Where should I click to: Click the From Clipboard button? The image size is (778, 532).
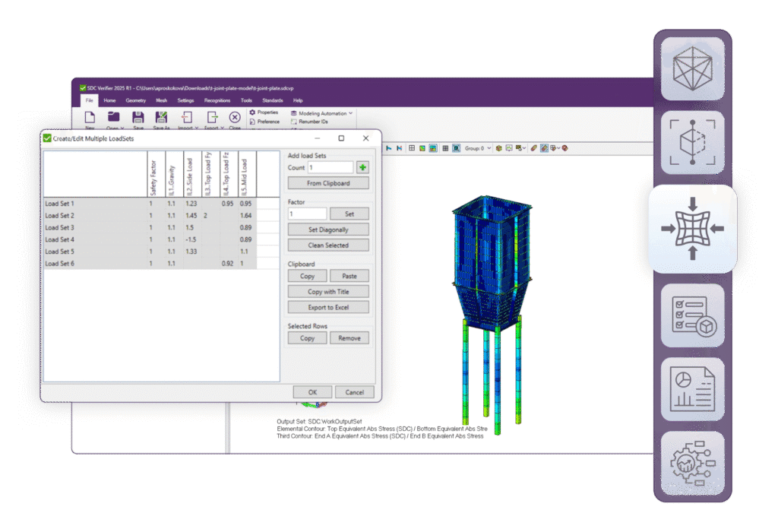pyautogui.click(x=328, y=183)
